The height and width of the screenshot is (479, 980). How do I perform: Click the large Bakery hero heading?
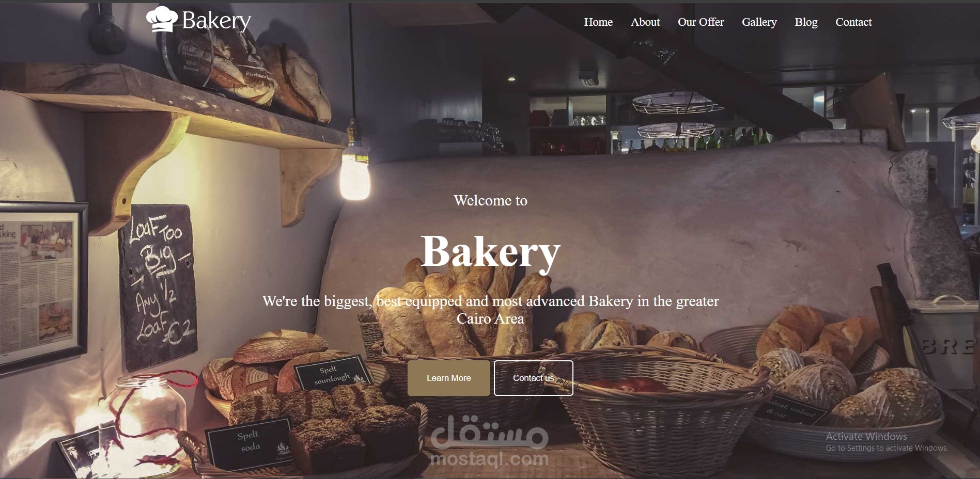pos(490,252)
